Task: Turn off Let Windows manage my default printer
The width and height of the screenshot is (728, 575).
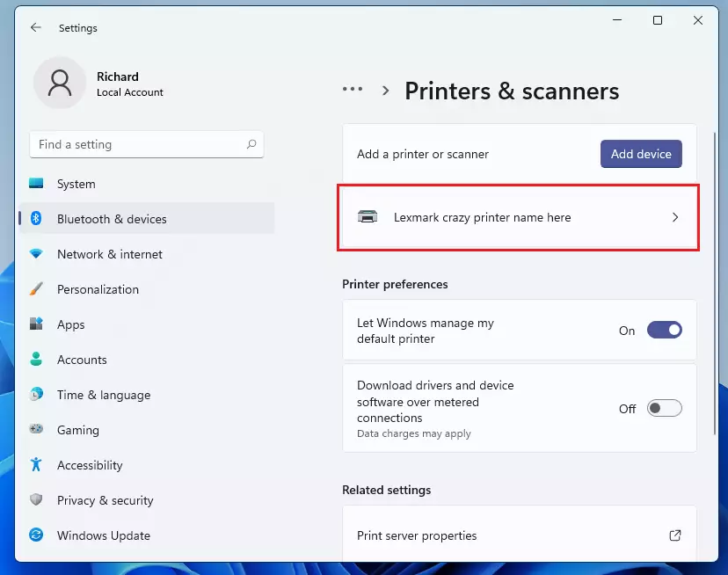Action: point(665,331)
